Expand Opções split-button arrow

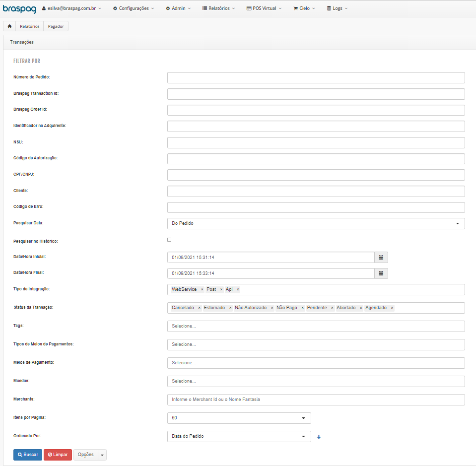tap(102, 455)
